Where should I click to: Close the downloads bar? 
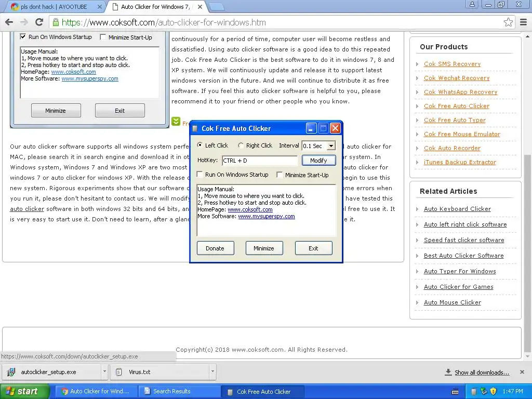click(522, 372)
